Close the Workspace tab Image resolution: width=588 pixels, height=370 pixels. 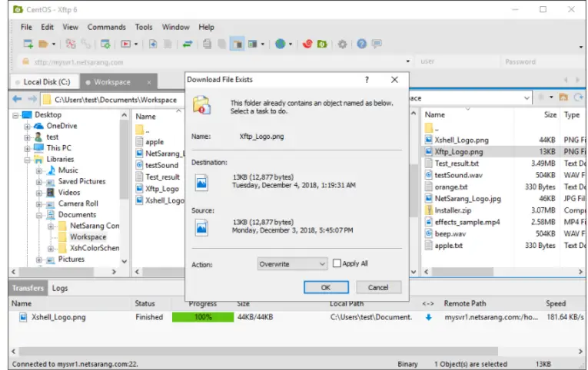point(149,82)
